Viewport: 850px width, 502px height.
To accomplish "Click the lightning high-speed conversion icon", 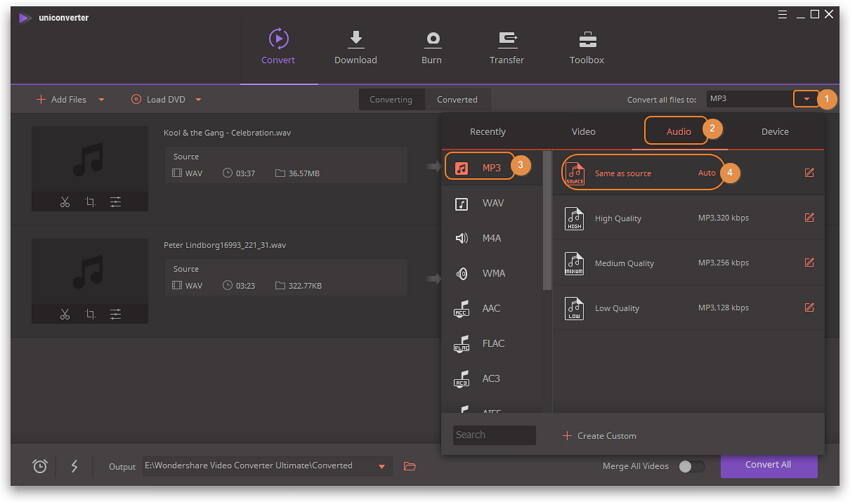I will pyautogui.click(x=74, y=466).
